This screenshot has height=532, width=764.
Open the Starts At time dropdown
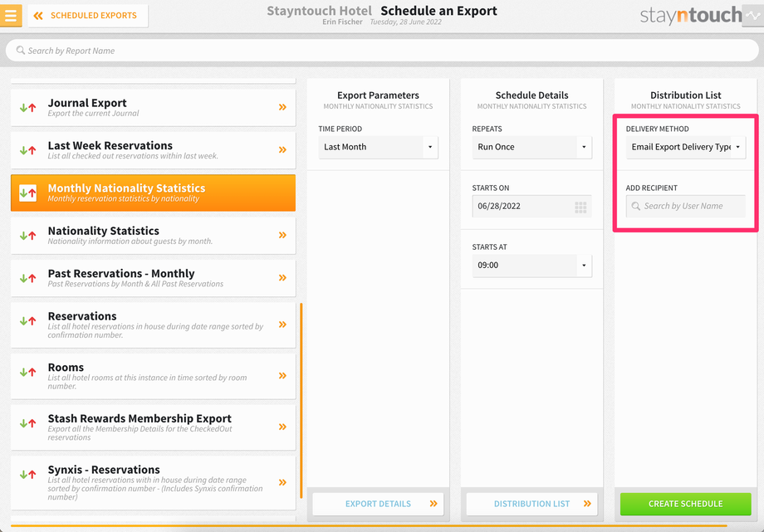click(531, 266)
